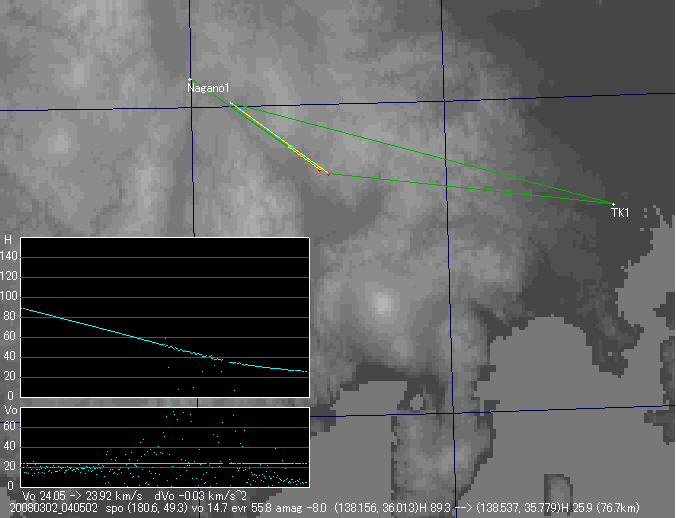Click the '20080302_040502' timestamp text
This screenshot has height=518, width=676.
pos(53,508)
